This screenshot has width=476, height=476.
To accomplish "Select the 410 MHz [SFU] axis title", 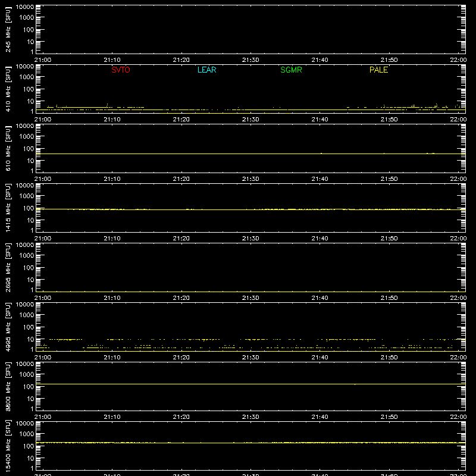I will pyautogui.click(x=8, y=89).
